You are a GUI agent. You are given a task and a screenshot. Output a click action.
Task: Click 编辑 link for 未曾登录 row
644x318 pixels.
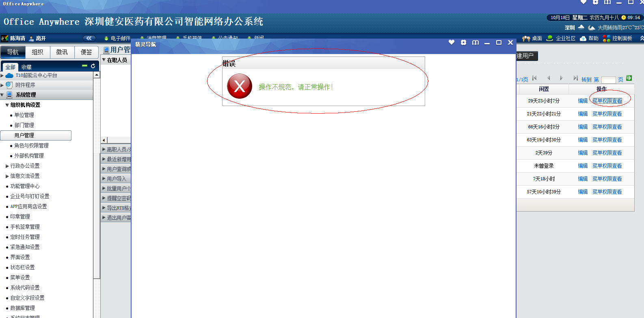coord(583,166)
